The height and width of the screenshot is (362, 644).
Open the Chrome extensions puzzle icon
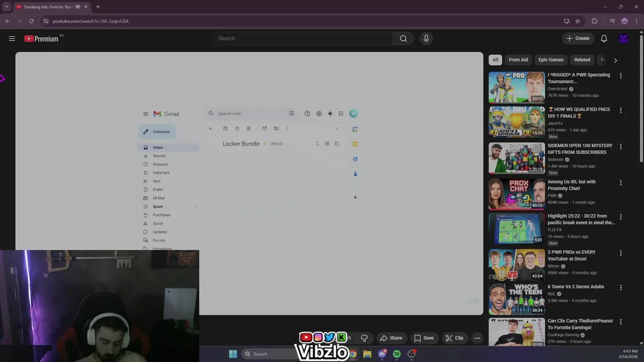[x=595, y=21]
